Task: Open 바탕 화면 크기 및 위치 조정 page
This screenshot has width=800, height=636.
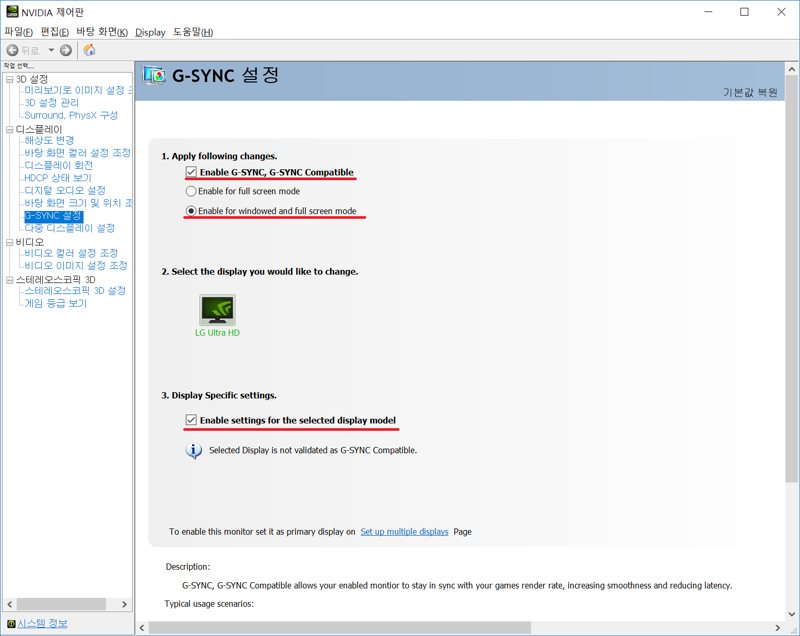Action: tap(78, 202)
